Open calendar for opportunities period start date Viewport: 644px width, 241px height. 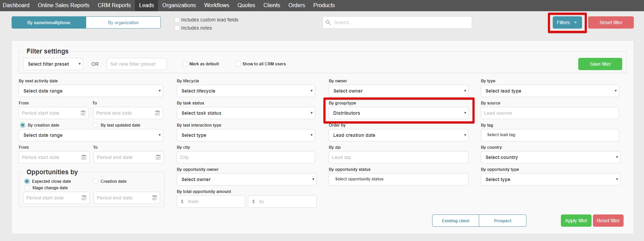point(84,198)
